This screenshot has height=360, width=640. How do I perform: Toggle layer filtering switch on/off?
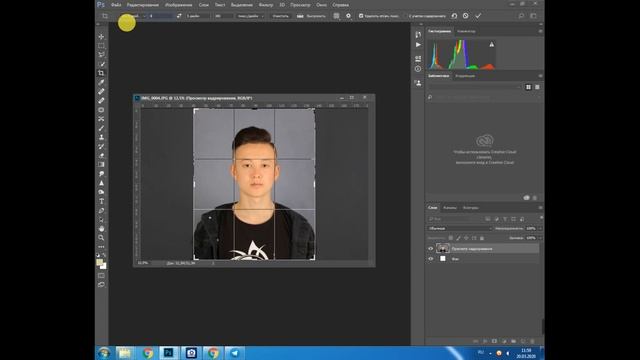point(542,219)
